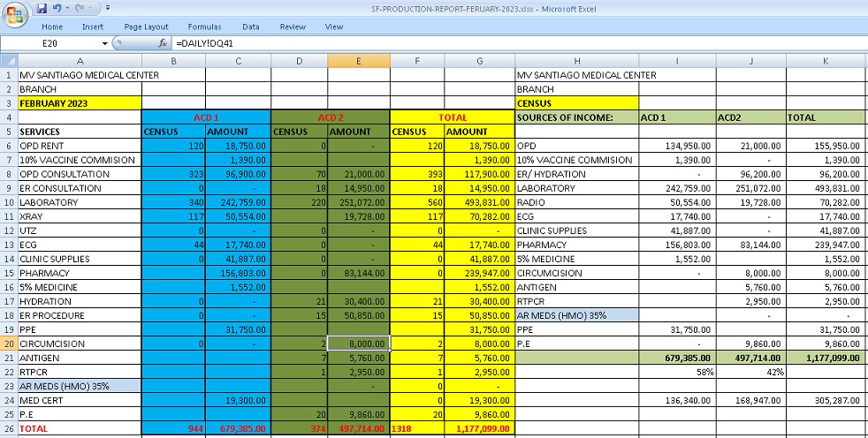The height and width of the screenshot is (438, 868).
Task: Click the 1318 census total cell
Action: [x=417, y=428]
